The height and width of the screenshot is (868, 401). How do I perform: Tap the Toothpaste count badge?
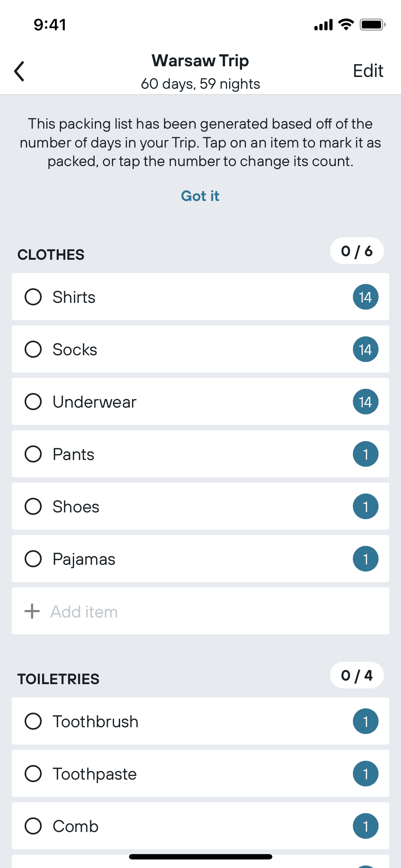click(365, 774)
